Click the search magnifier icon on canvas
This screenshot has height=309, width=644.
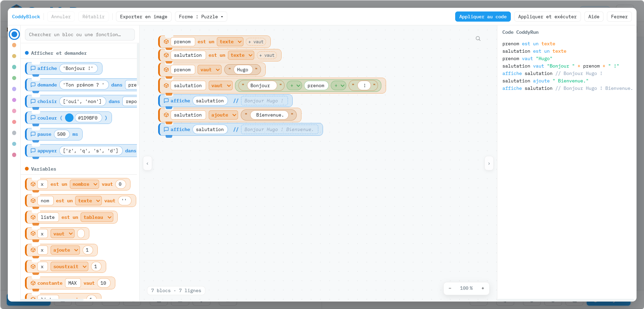[x=478, y=38]
